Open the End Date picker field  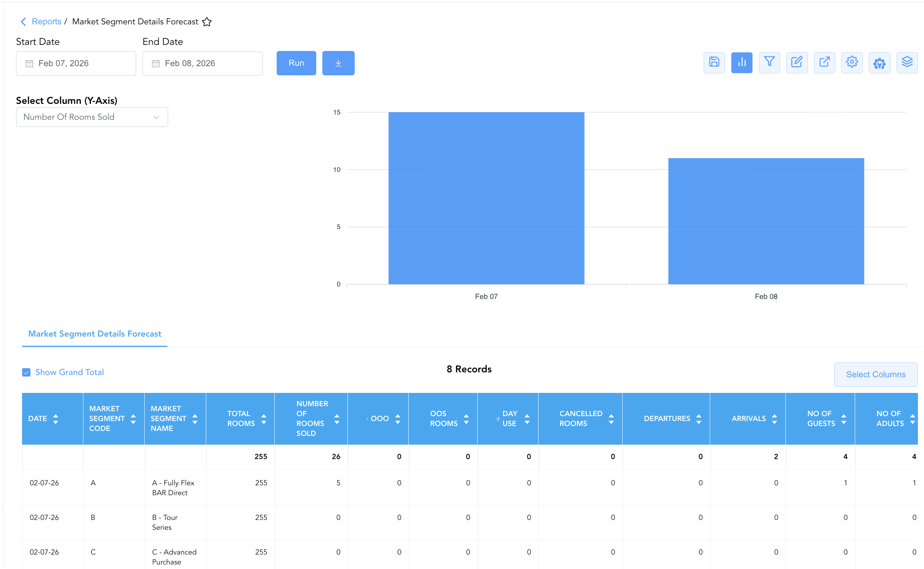tap(202, 64)
